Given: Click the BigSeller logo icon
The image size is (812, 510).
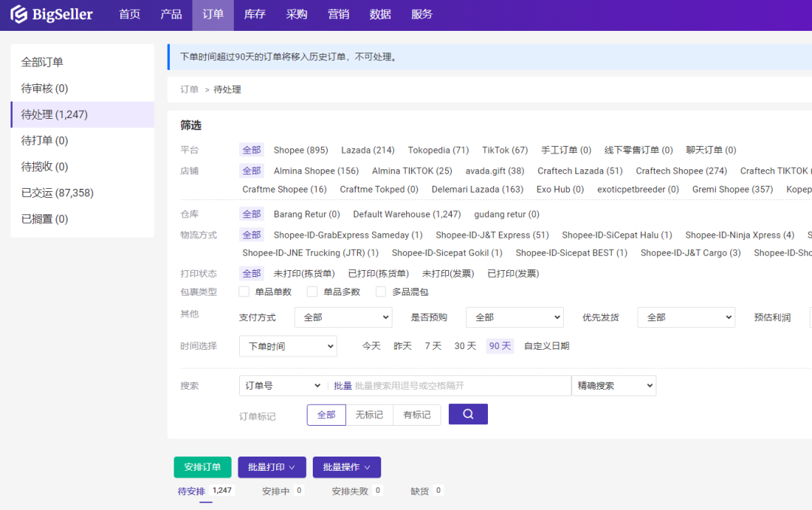Looking at the screenshot, I should [19, 15].
